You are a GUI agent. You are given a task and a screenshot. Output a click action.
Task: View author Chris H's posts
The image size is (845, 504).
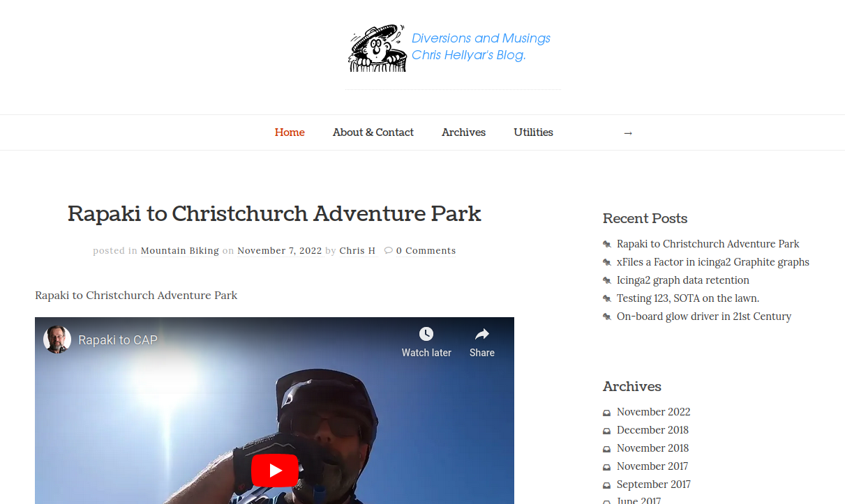click(357, 250)
